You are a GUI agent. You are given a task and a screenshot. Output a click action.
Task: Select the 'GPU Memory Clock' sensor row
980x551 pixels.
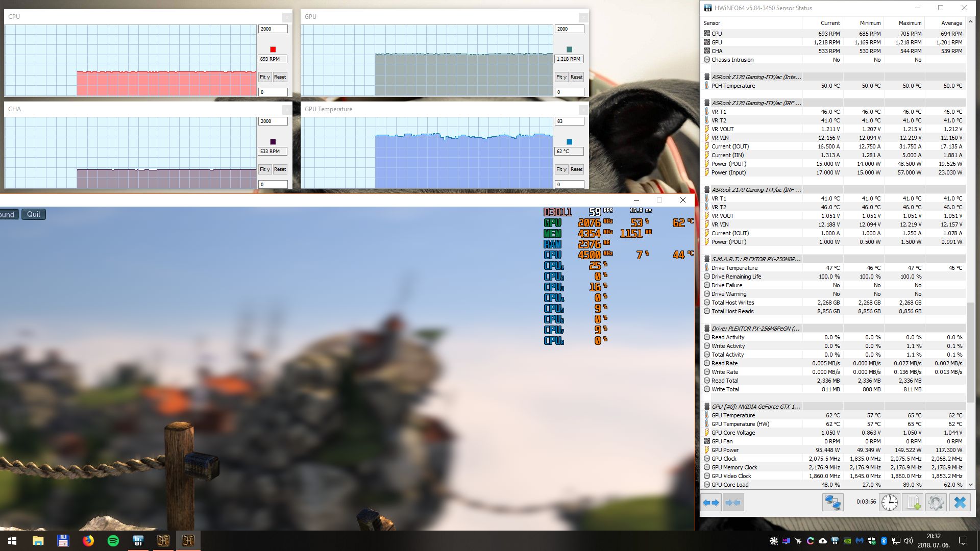(x=833, y=467)
